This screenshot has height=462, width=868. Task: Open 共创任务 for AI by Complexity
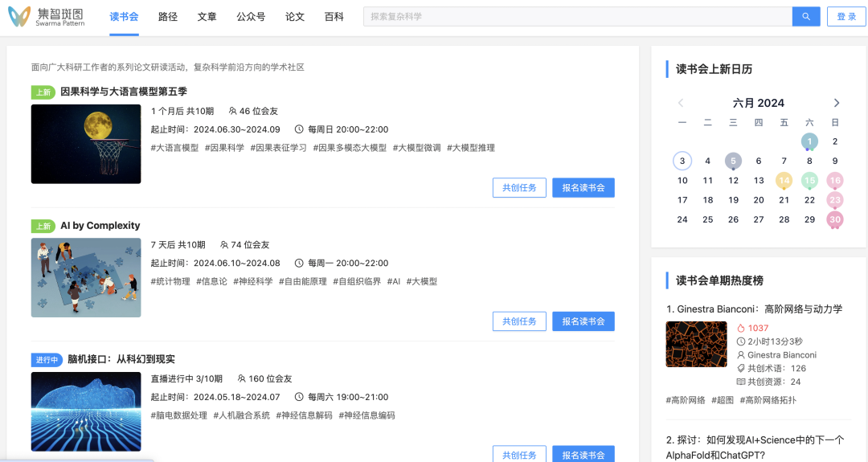point(519,321)
